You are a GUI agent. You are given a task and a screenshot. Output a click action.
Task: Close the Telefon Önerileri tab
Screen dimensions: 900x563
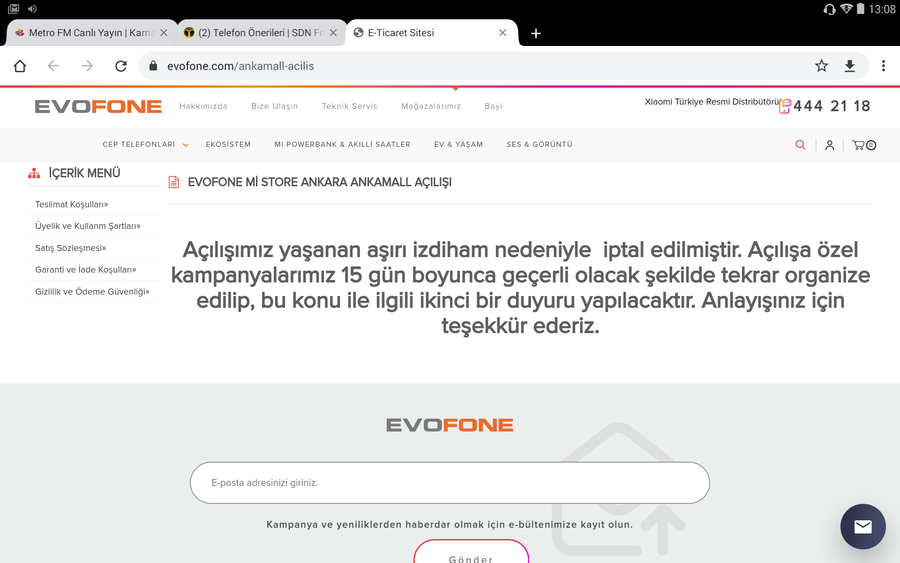pos(333,33)
